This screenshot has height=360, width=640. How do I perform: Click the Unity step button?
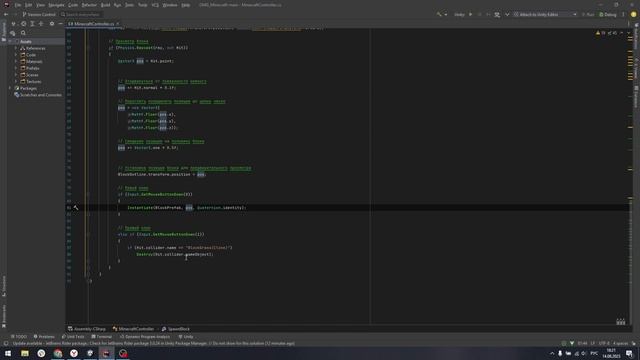click(x=488, y=14)
